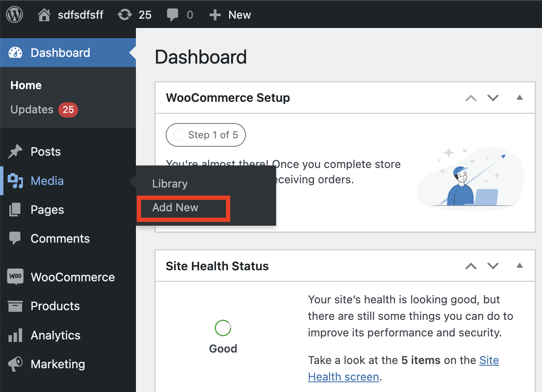Follow the Site Health screen link
This screenshot has height=392, width=542.
(x=403, y=368)
